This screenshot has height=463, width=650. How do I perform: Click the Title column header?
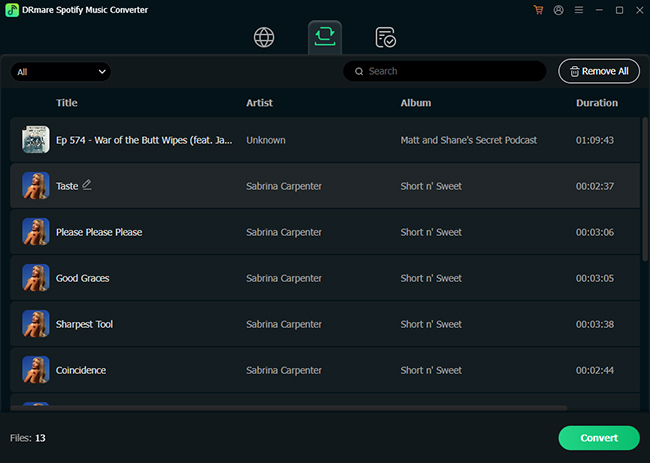pos(67,103)
